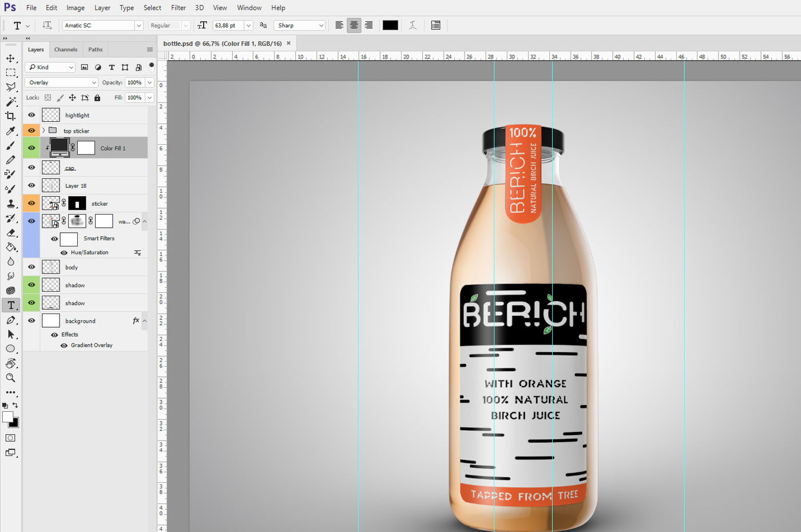This screenshot has height=532, width=801.
Task: Switch to the Channels tab
Action: [x=66, y=49]
